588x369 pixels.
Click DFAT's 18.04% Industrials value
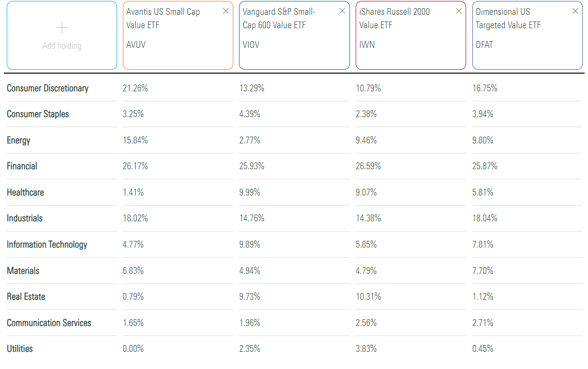click(485, 218)
